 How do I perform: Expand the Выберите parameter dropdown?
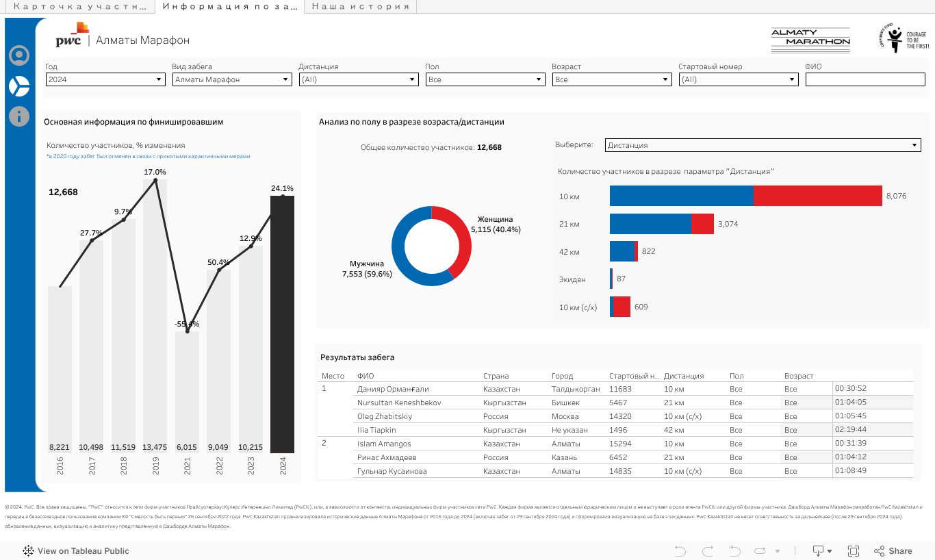click(x=763, y=145)
